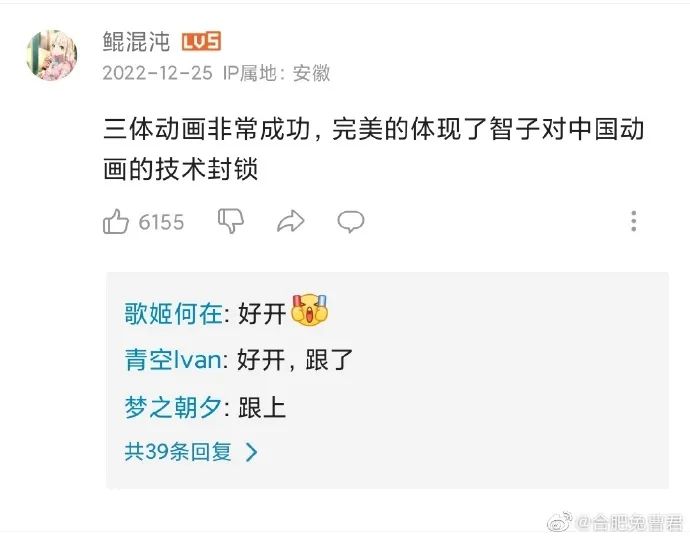Tap the reply text 跟上
Viewport: 690px width, 539px height.
(x=262, y=407)
